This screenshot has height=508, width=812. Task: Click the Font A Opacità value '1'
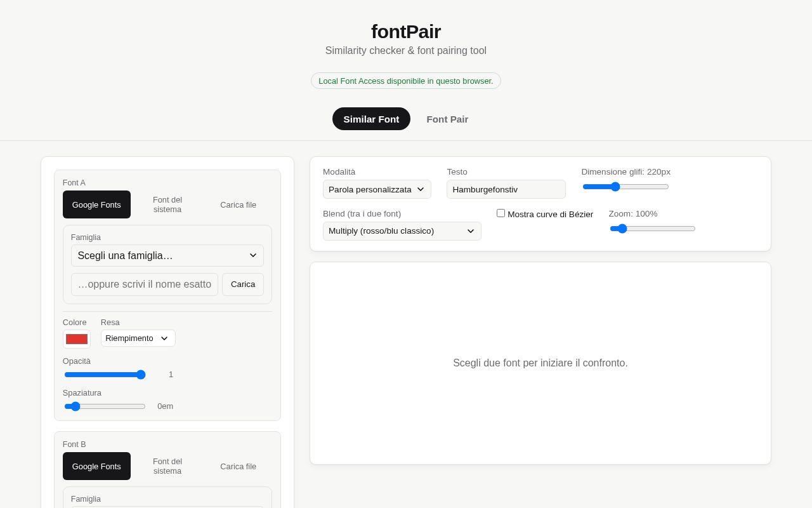pyautogui.click(x=171, y=375)
